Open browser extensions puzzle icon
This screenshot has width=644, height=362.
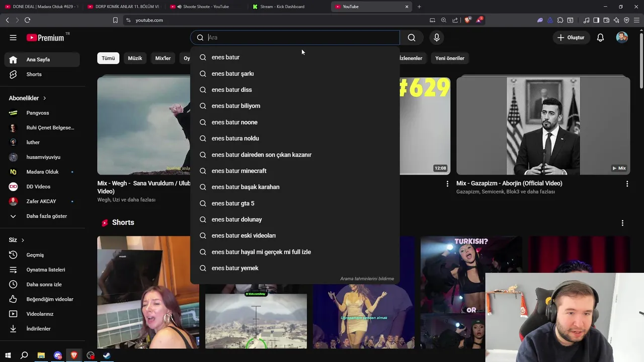[x=560, y=20]
